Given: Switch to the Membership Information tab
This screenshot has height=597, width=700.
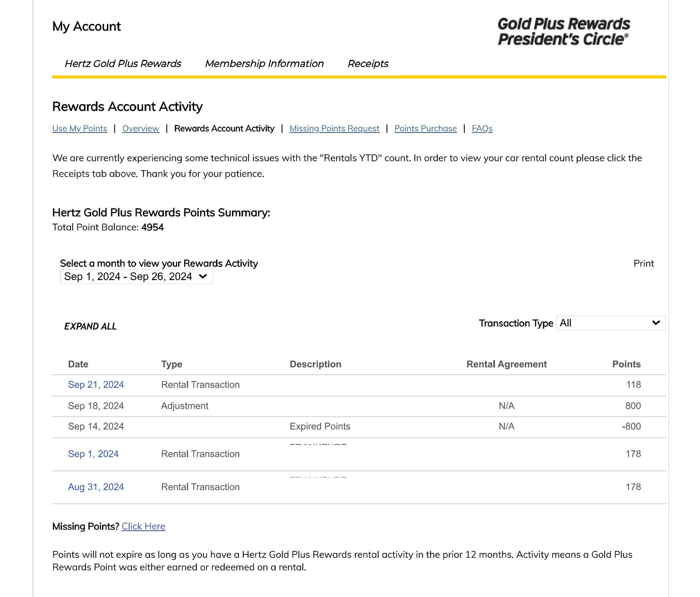Looking at the screenshot, I should click(x=264, y=63).
